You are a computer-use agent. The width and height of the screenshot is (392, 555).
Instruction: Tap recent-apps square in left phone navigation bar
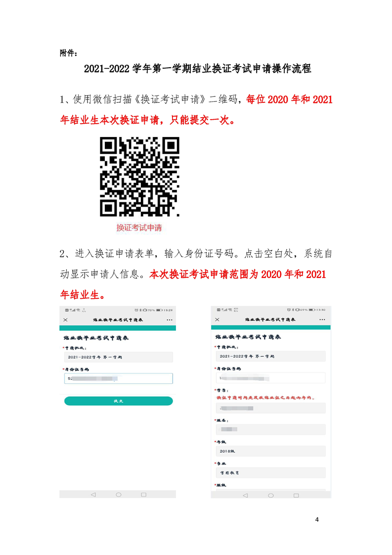tap(144, 495)
